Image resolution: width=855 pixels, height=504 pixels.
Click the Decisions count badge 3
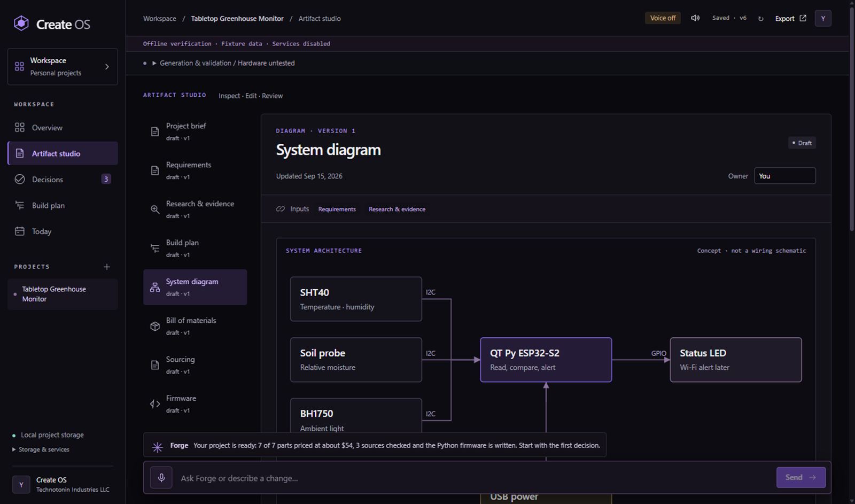tap(106, 179)
